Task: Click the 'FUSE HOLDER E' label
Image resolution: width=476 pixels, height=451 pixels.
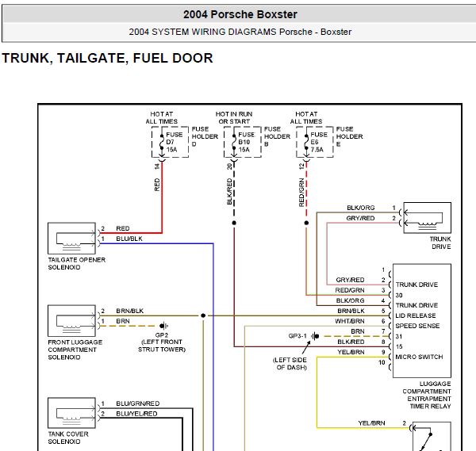Action: [349, 136]
